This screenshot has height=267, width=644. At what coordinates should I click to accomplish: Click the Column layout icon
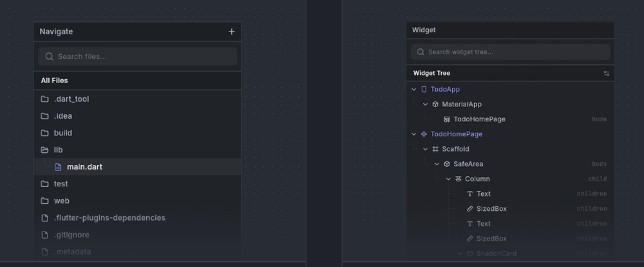click(459, 179)
